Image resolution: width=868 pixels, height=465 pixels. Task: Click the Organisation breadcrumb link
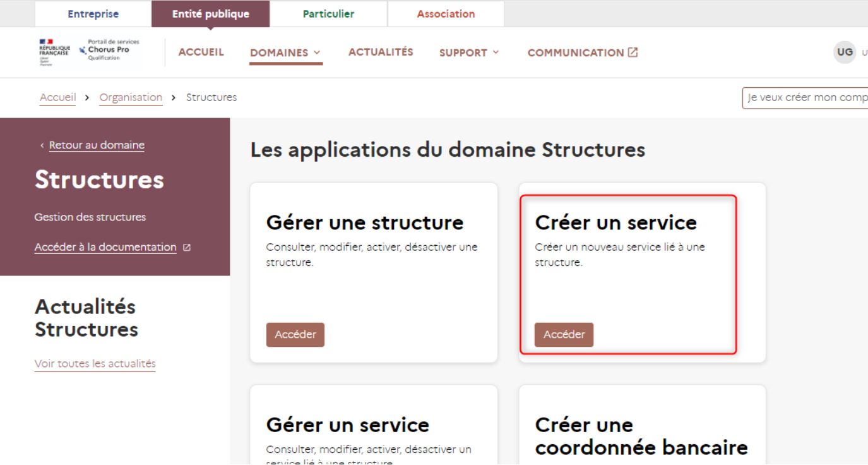131,97
